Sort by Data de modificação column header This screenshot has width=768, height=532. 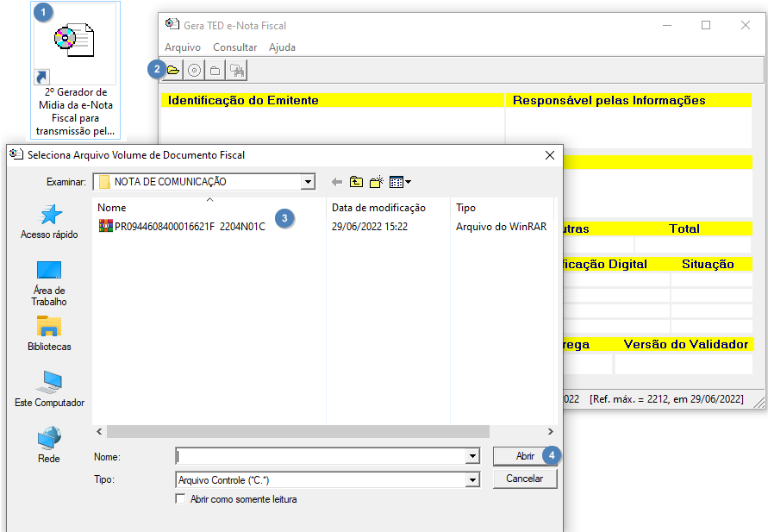pyautogui.click(x=388, y=208)
